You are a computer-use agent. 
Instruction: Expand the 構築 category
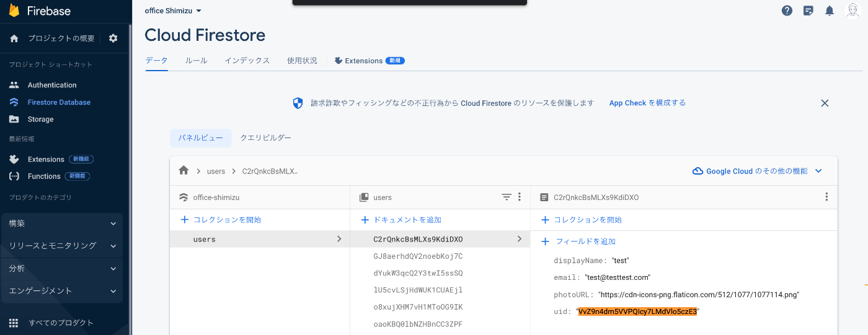62,223
